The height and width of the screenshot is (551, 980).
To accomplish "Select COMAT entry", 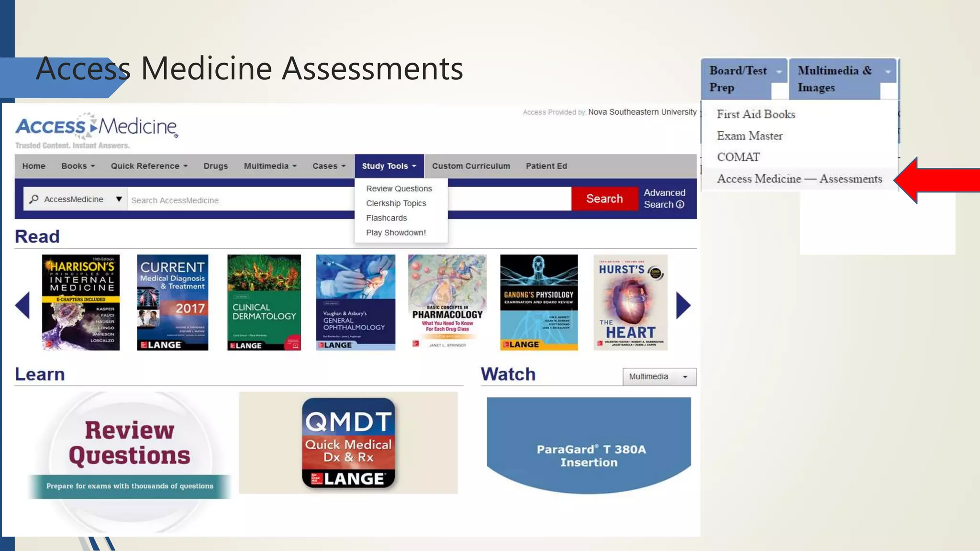I will (738, 157).
